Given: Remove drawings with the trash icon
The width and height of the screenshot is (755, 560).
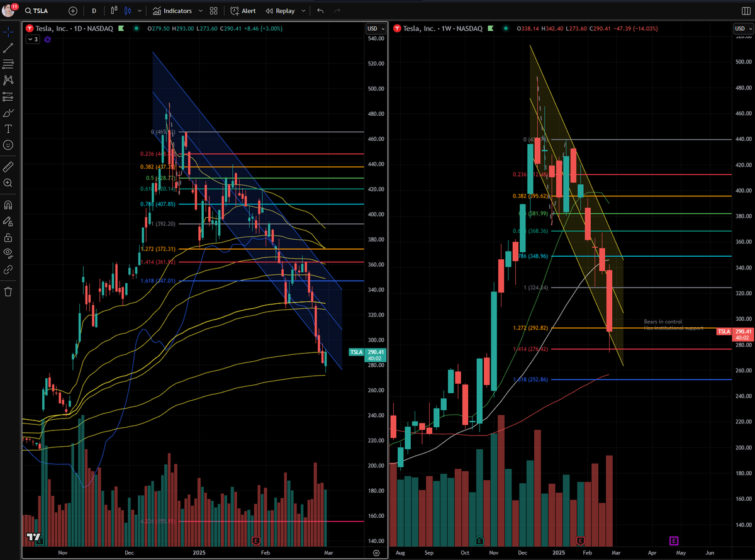Looking at the screenshot, I should point(8,291).
